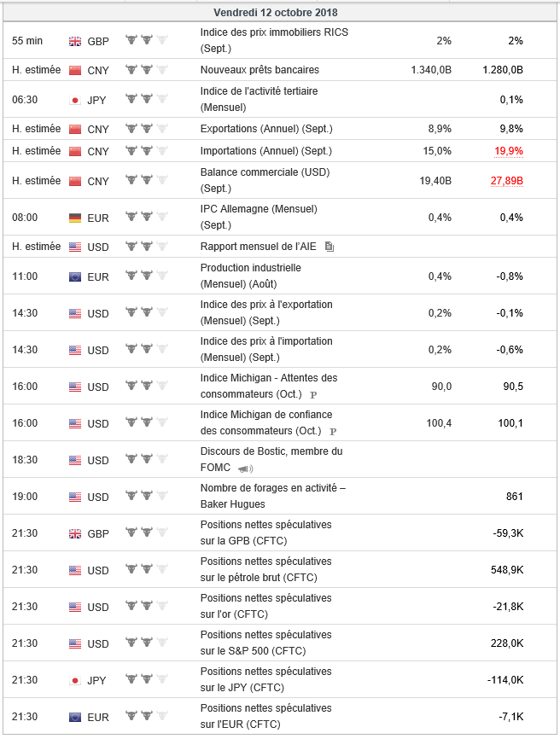Screen dimensions: 560x739
Task: Click the Japan flag in the Indice de l'activité tertiaire row
Action: 75,100
